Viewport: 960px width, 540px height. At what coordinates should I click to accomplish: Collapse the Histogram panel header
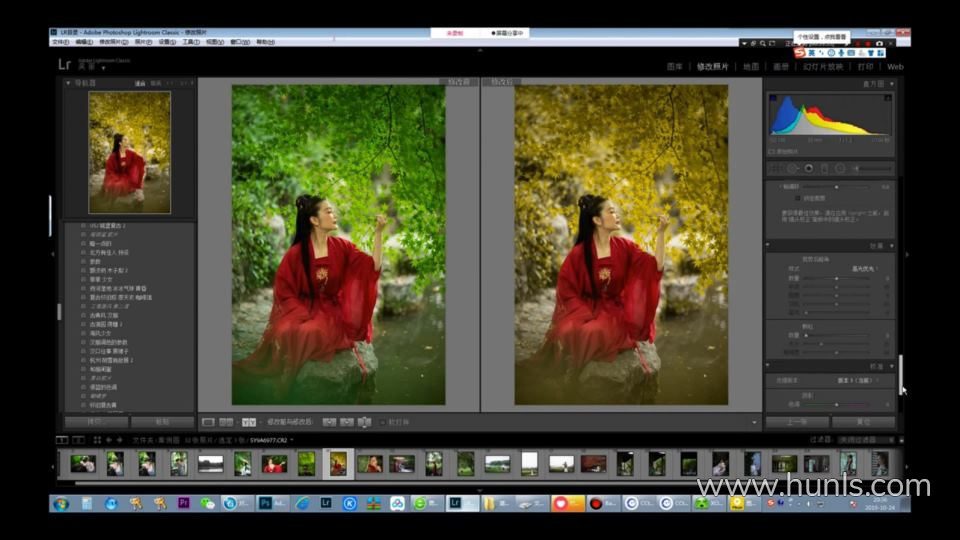[891, 84]
